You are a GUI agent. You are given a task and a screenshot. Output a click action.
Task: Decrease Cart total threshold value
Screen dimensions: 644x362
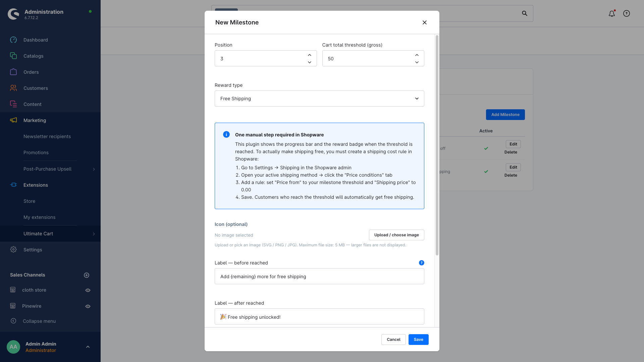(x=417, y=62)
